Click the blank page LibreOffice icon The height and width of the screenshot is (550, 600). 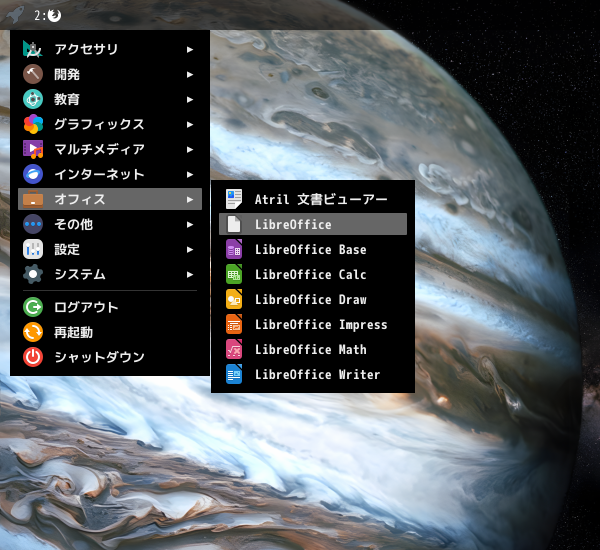tap(234, 224)
